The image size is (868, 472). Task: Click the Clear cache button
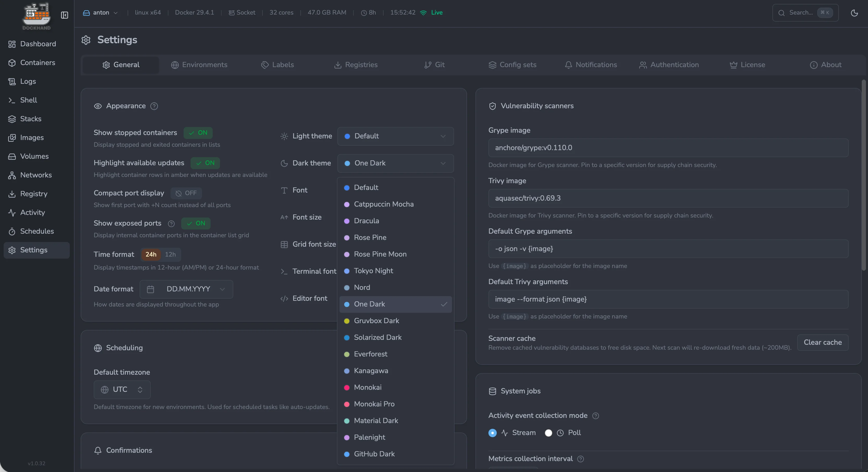(822, 343)
